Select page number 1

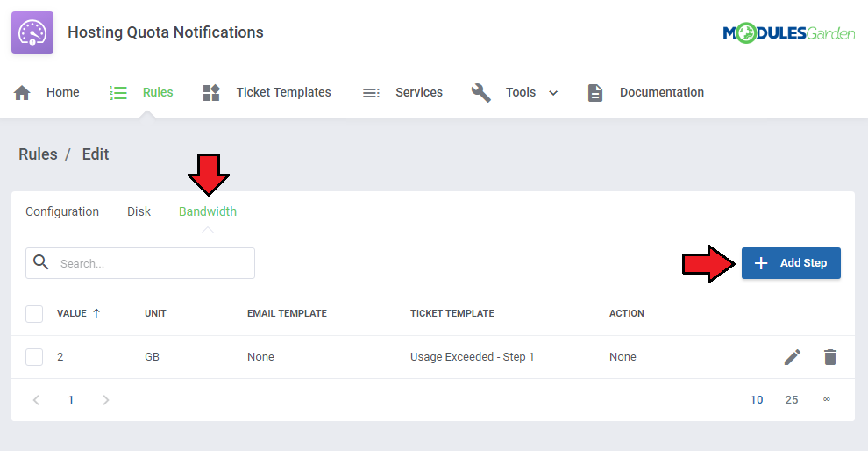pos(71,400)
